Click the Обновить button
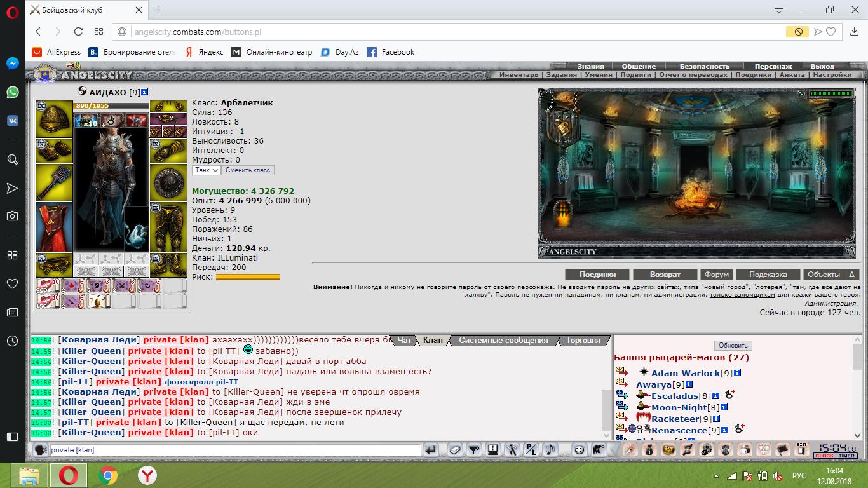Viewport: 868px width, 488px height. 733,346
